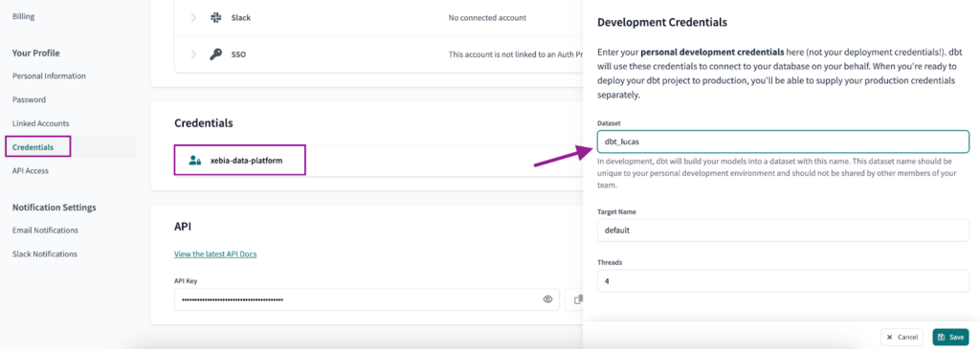Focus the Dataset field containing dbt_lucas
Viewport: 980px width, 349px height.
click(x=783, y=142)
